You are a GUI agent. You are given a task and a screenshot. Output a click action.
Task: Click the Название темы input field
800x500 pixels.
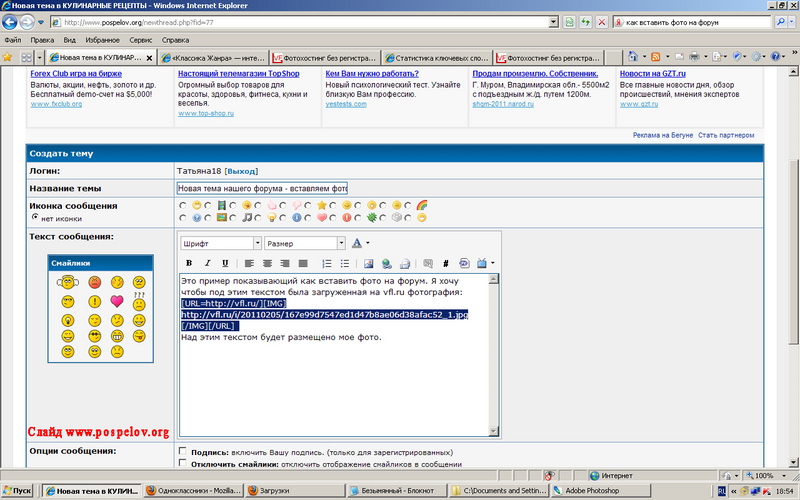point(262,188)
